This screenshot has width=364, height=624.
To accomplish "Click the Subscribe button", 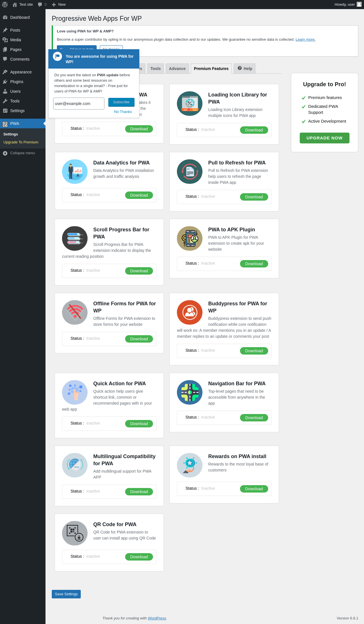I will (x=121, y=102).
